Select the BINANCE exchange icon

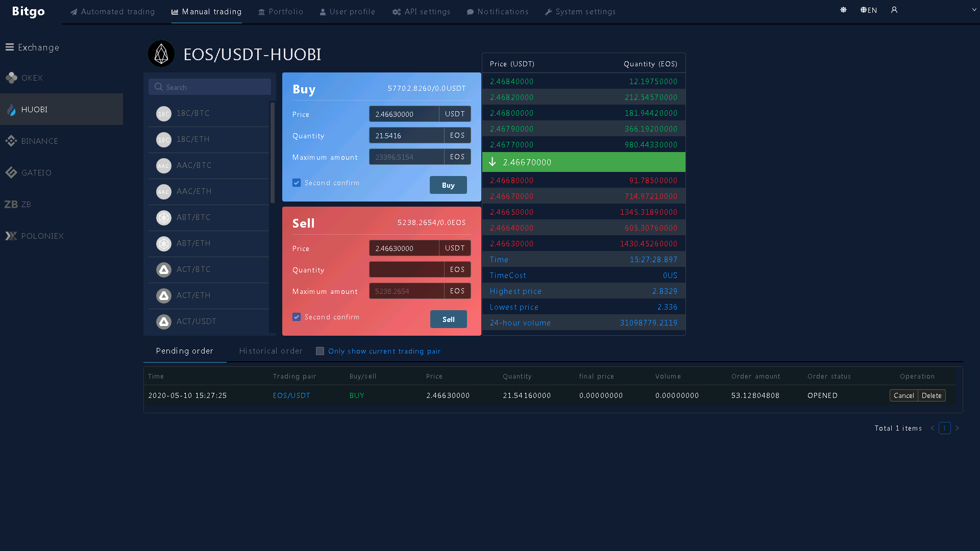point(11,141)
